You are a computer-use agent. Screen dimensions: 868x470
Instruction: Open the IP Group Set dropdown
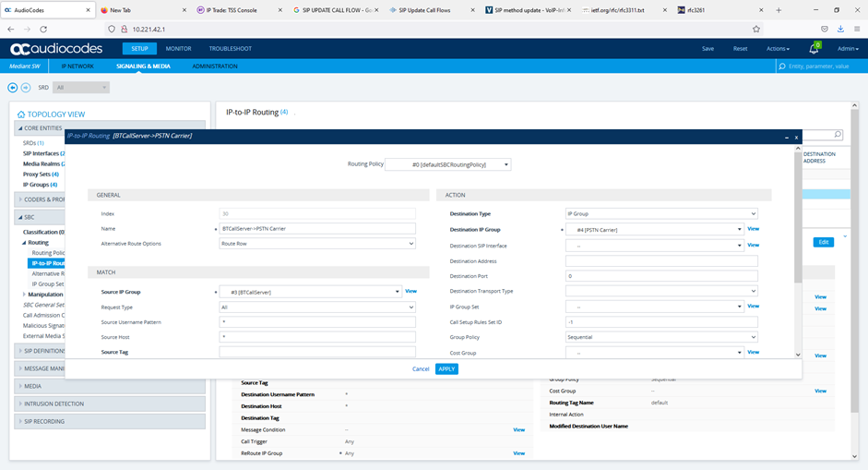654,307
